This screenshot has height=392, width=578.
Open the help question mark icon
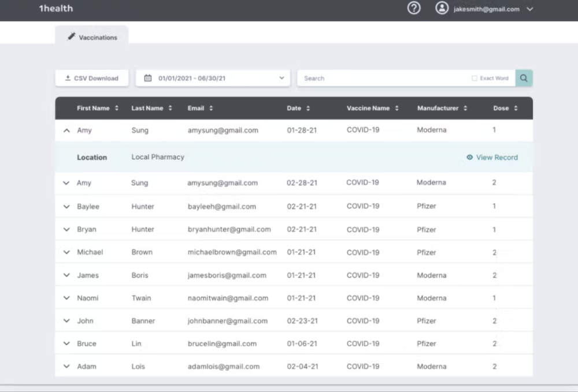[x=414, y=9]
